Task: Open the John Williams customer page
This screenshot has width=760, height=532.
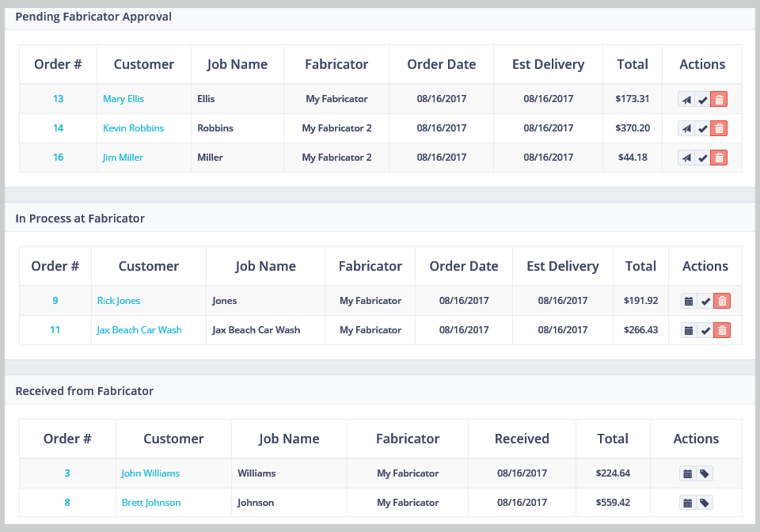Action: pos(150,473)
